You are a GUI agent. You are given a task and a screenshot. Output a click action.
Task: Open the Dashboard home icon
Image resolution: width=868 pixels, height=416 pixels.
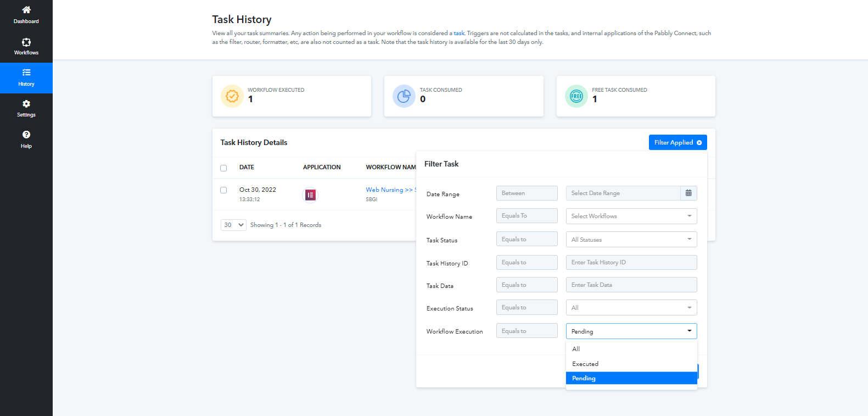click(x=26, y=10)
